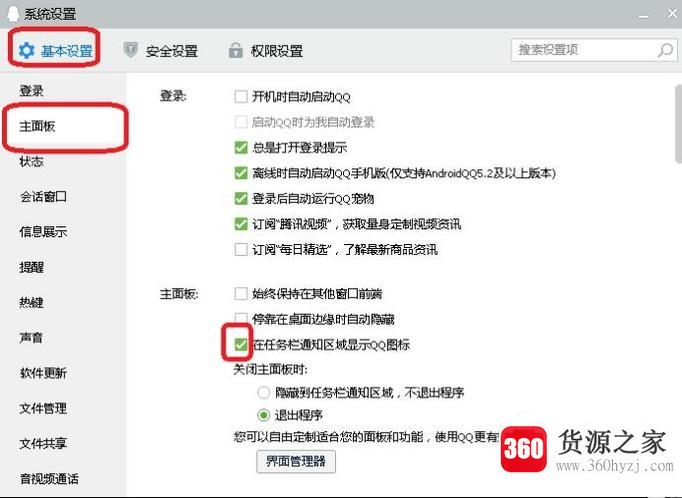Uncheck 登录后自动运行QQ宠物
The width and height of the screenshot is (682, 498).
pyautogui.click(x=241, y=199)
